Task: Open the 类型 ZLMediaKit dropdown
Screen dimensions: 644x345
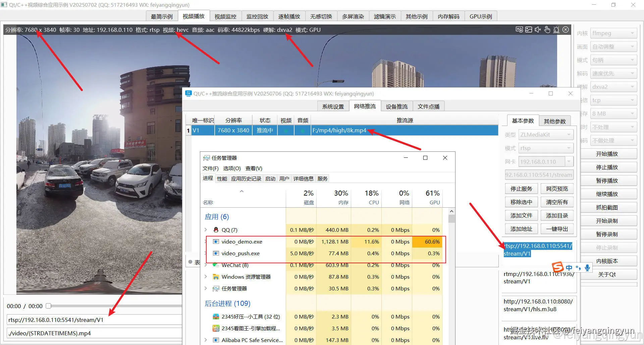Action: [x=546, y=135]
